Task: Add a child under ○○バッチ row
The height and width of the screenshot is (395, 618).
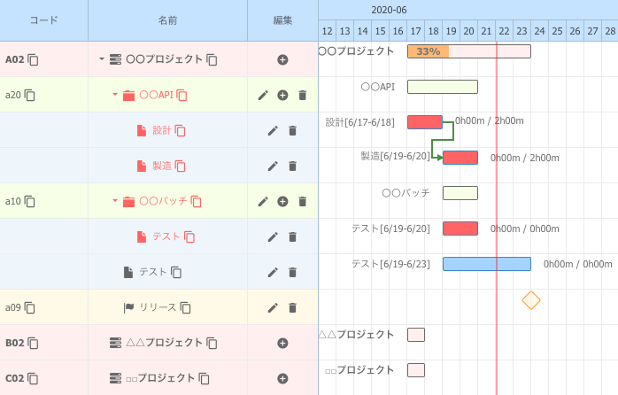Action: (x=283, y=201)
